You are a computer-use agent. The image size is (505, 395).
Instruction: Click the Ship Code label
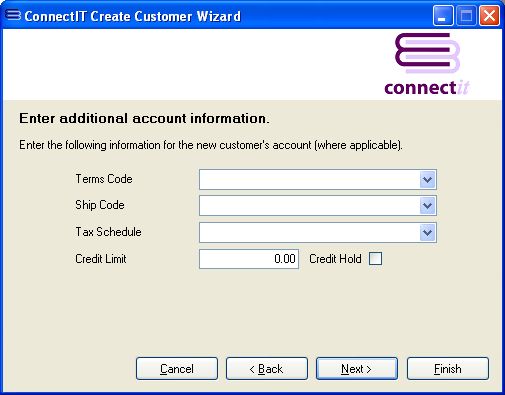point(100,205)
